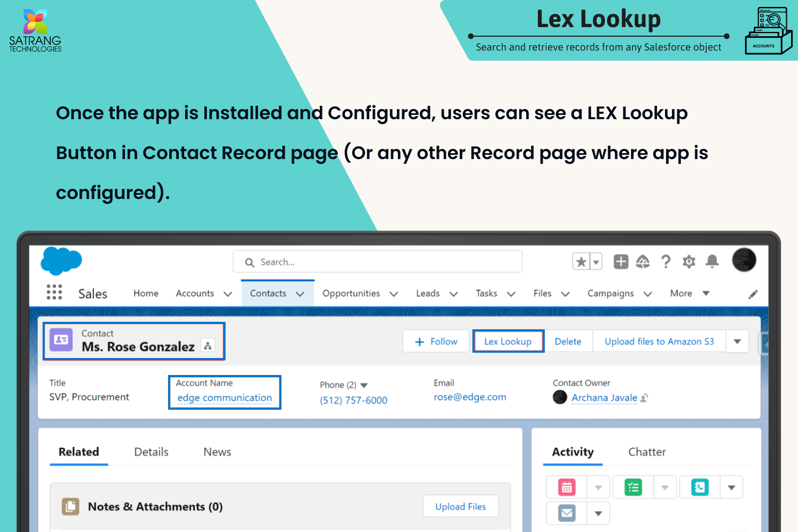
Task: Switch to the Details tab
Action: pyautogui.click(x=151, y=452)
